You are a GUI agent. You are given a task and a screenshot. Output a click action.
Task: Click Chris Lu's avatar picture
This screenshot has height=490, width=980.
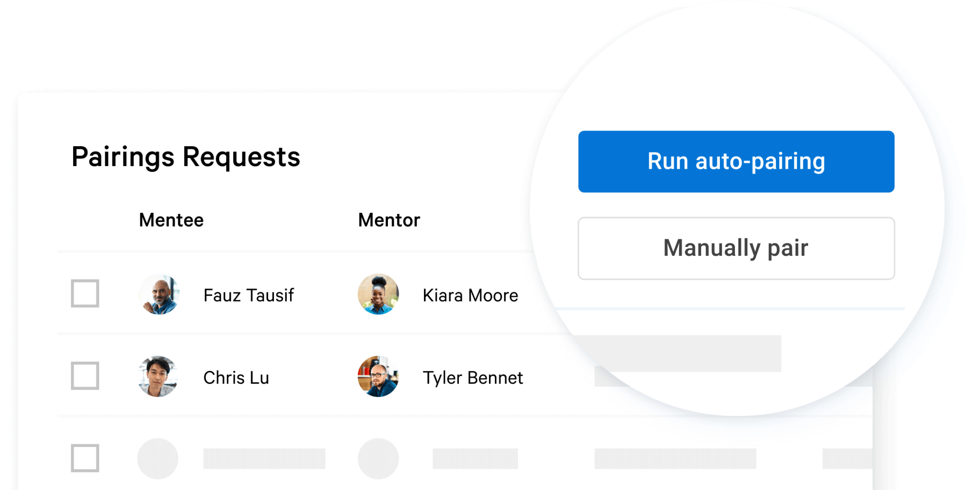coord(158,377)
